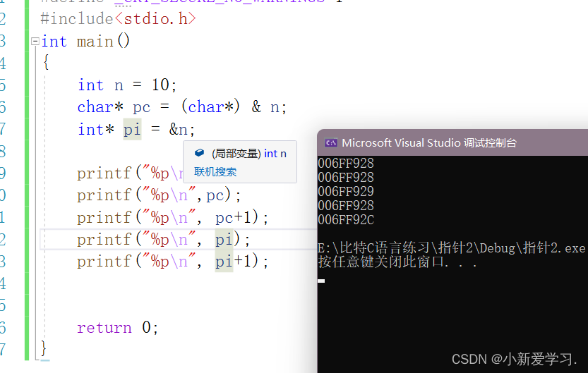This screenshot has height=373, width=588.
Task: Click the closing brace of main
Action: pos(44,348)
